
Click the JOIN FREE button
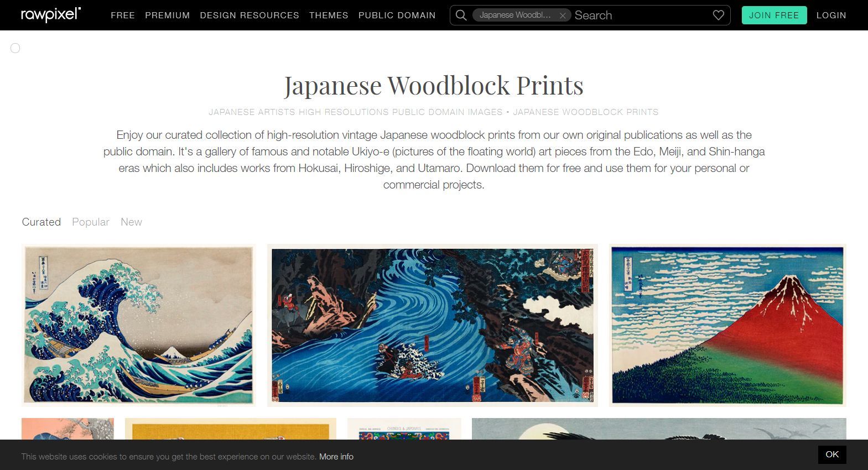[774, 15]
